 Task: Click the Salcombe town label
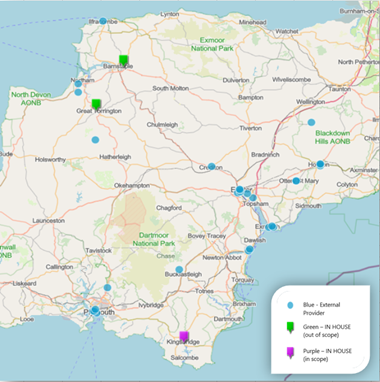[185, 358]
